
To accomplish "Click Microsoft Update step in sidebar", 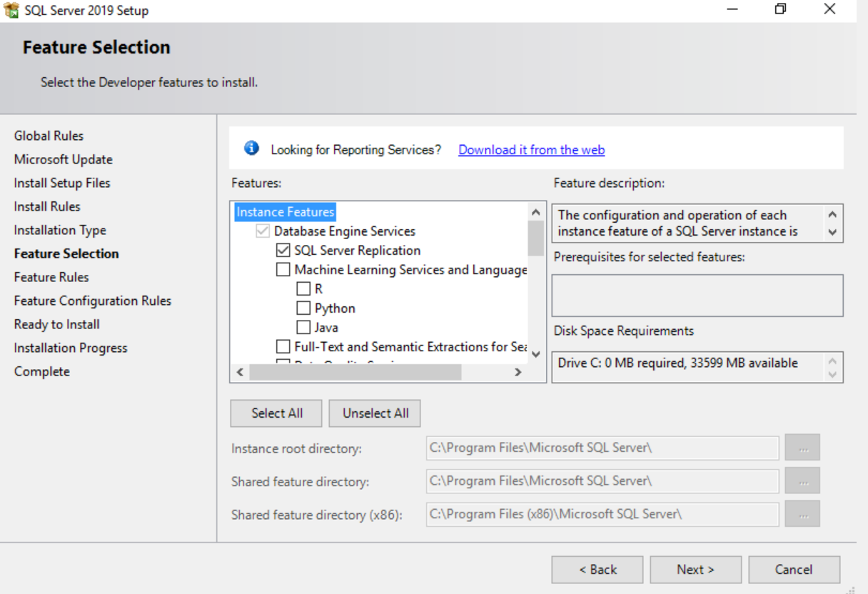I will (x=63, y=159).
